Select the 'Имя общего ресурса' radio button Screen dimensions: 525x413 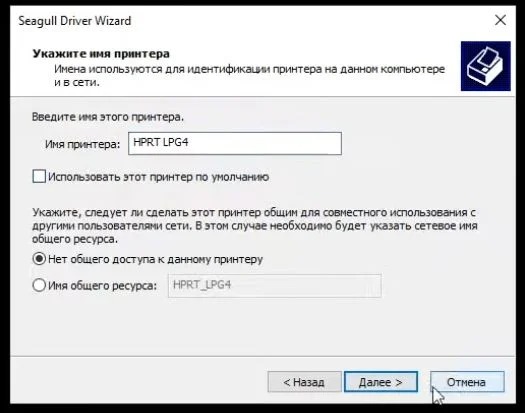[x=39, y=285]
